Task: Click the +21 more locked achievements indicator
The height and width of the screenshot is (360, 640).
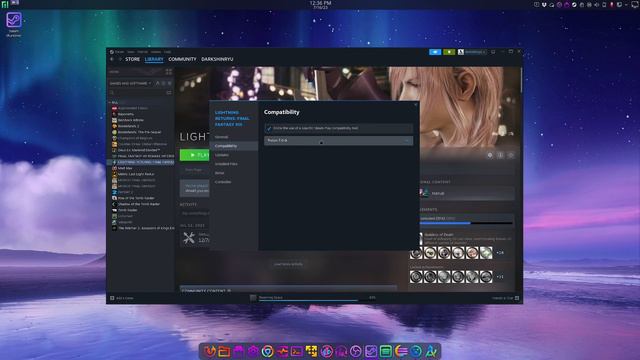Action: [500, 277]
